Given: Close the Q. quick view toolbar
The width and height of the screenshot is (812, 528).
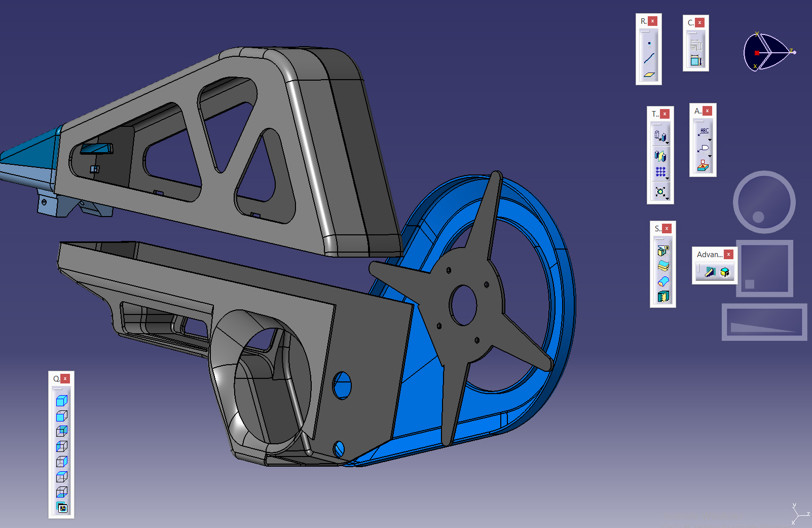Looking at the screenshot, I should 65,379.
